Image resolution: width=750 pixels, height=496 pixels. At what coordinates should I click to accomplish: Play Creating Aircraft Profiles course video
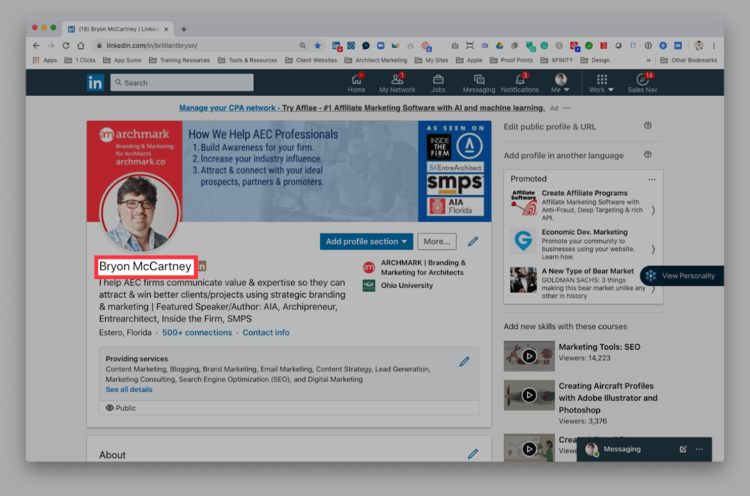coord(529,395)
